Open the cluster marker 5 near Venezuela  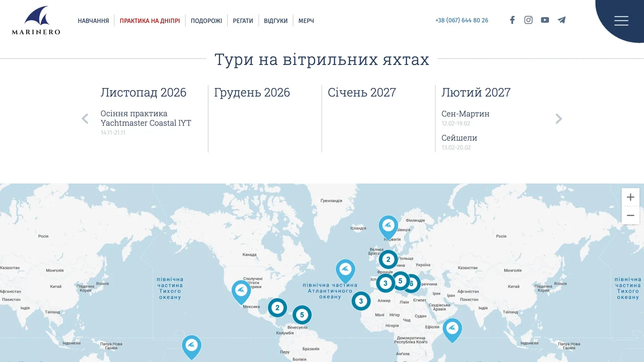[x=302, y=315]
